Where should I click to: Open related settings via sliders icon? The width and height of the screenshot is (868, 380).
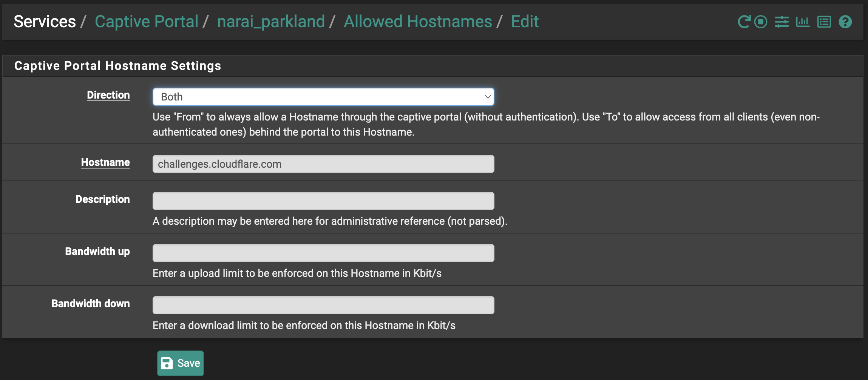[782, 22]
